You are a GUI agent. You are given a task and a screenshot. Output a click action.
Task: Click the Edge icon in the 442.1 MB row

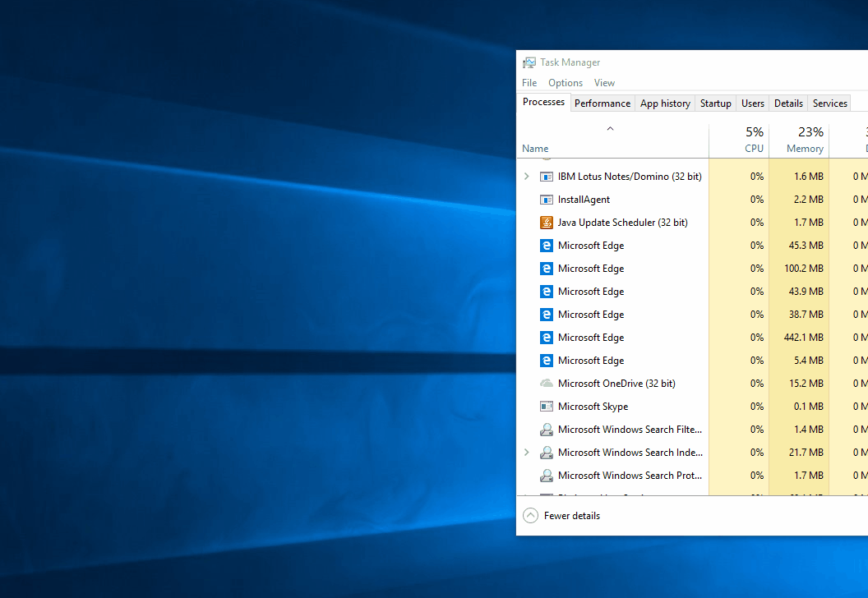547,338
